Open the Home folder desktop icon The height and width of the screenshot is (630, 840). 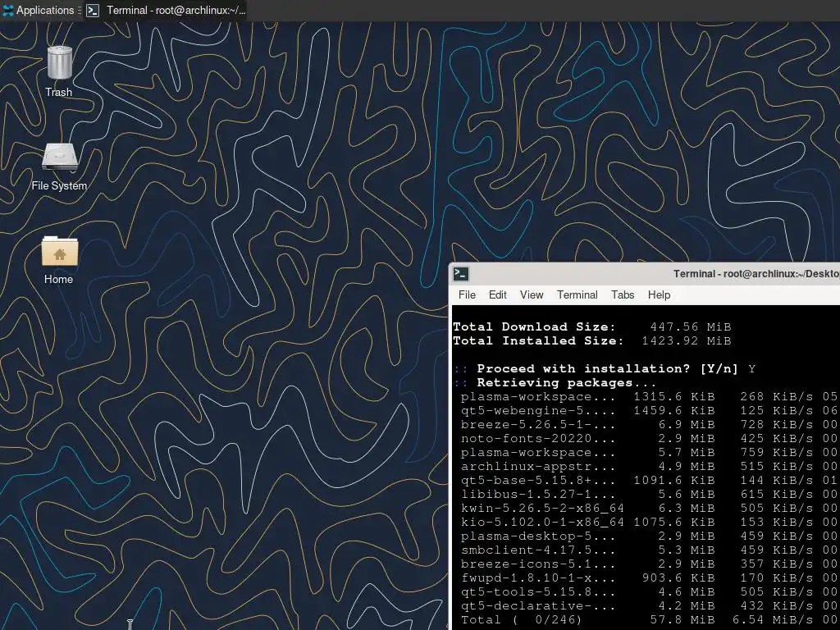[59, 260]
